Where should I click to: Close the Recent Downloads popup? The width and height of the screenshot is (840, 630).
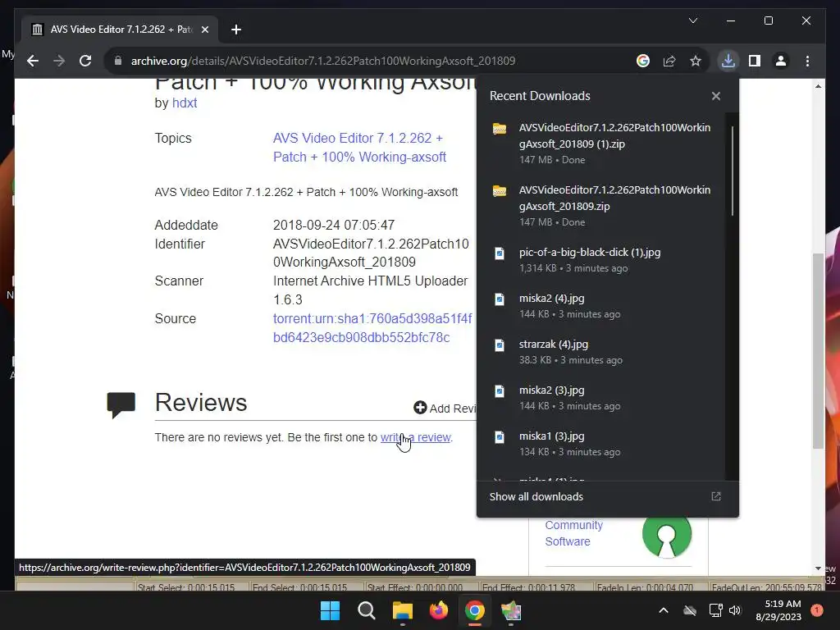715,96
